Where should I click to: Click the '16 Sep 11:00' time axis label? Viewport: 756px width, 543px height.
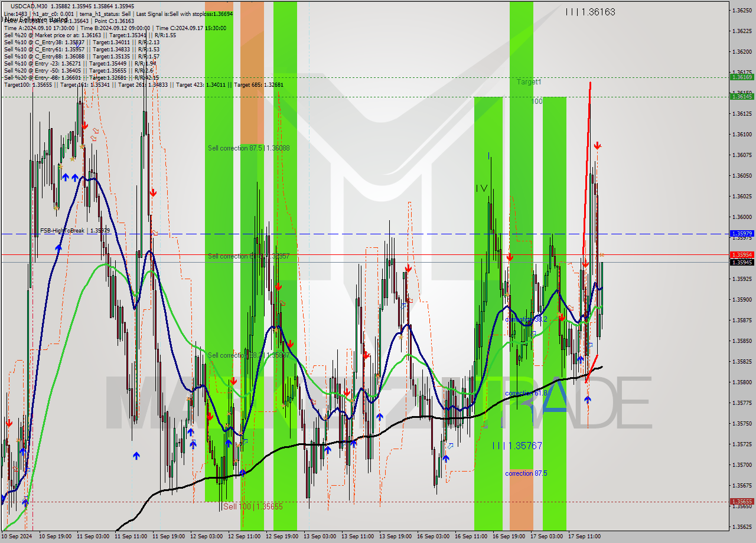click(x=472, y=537)
